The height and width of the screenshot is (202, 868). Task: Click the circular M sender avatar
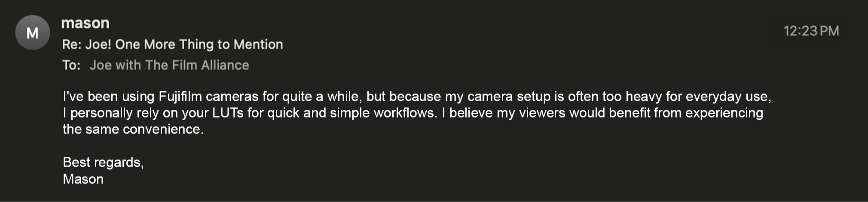33,33
